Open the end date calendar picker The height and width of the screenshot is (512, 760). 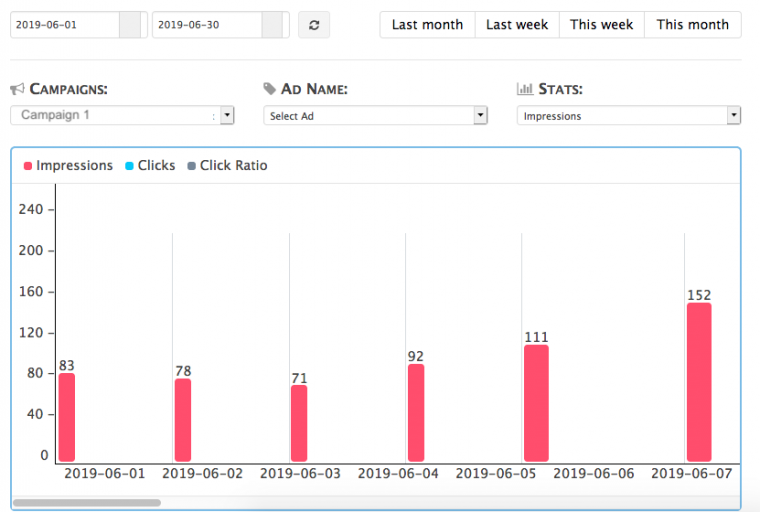coord(272,25)
